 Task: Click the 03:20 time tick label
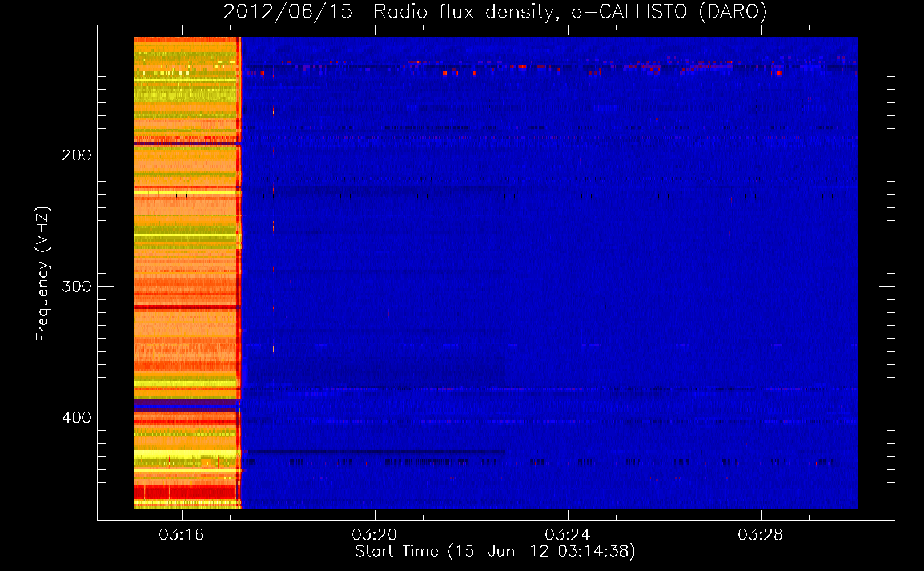click(x=375, y=535)
